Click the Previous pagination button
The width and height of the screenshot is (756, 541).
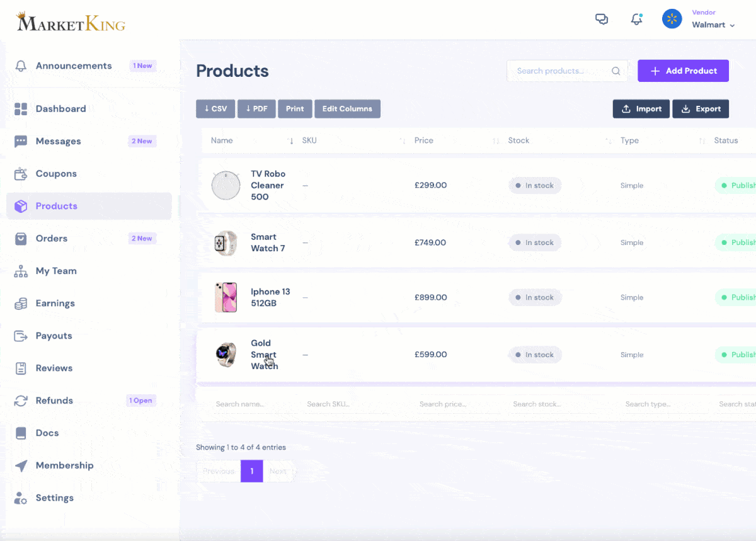219,471
